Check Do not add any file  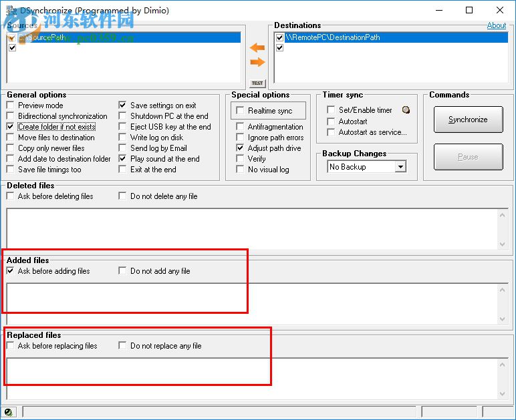coord(122,271)
